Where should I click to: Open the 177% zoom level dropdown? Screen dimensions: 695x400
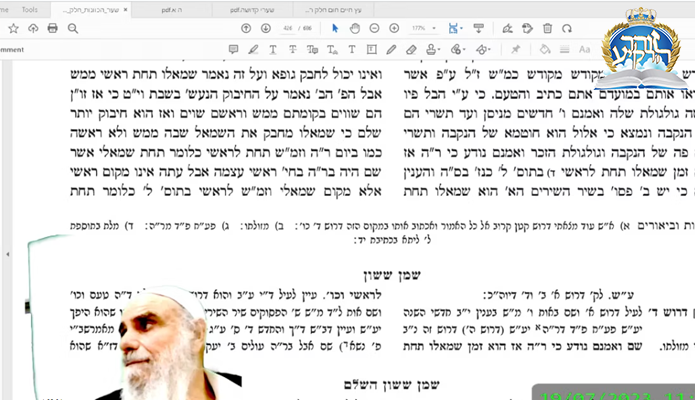(x=427, y=28)
